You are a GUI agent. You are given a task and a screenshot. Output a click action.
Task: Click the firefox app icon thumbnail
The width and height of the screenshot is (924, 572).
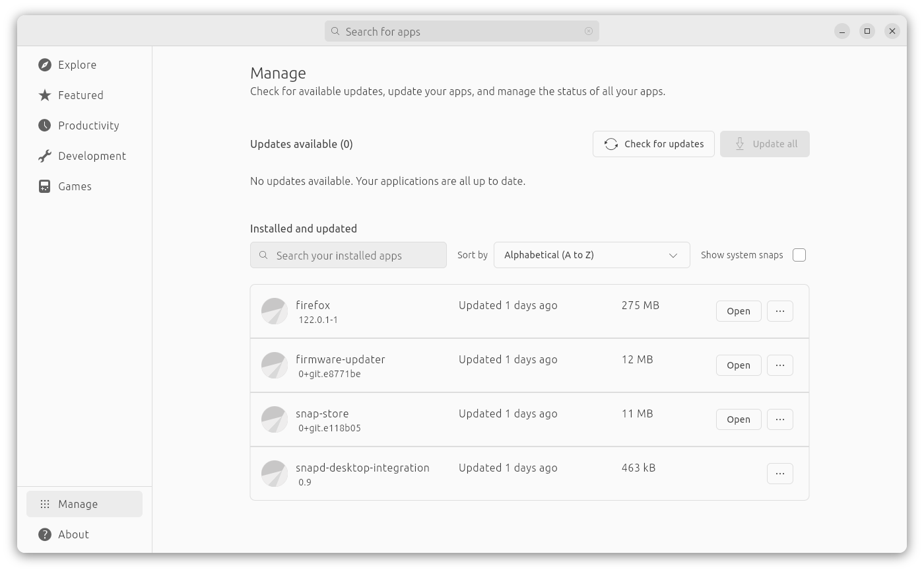[x=275, y=310]
